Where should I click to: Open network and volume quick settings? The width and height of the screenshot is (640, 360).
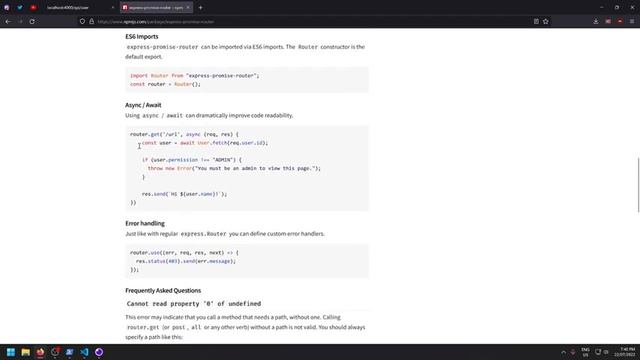pos(602,352)
